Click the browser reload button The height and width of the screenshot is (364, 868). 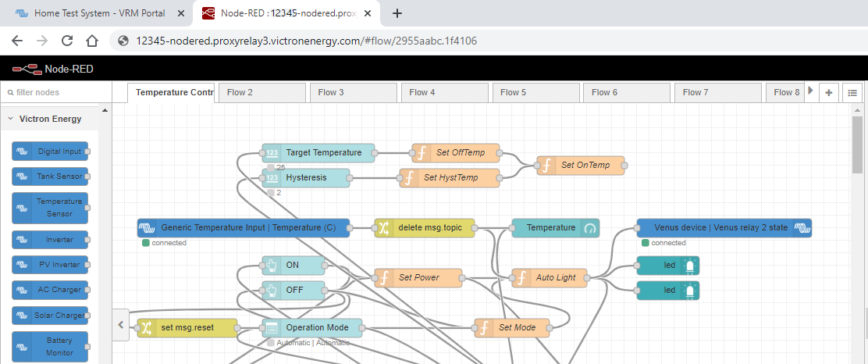pyautogui.click(x=67, y=41)
